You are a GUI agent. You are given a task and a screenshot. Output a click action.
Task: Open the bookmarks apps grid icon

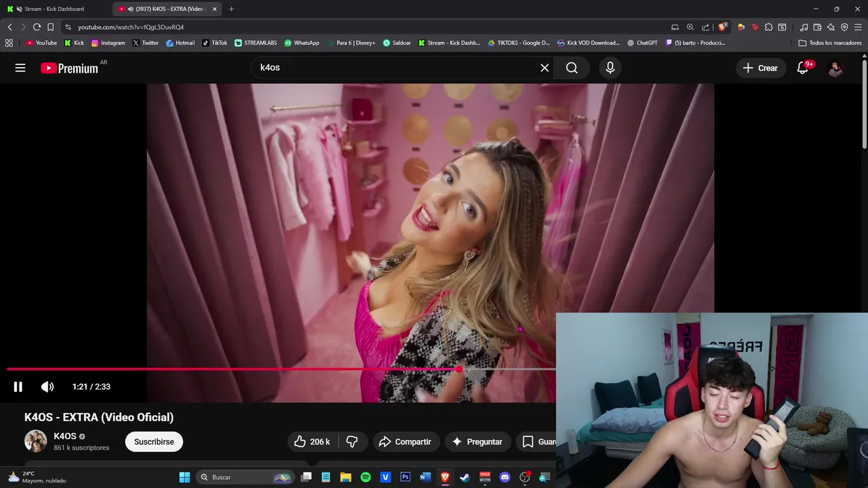click(x=9, y=43)
